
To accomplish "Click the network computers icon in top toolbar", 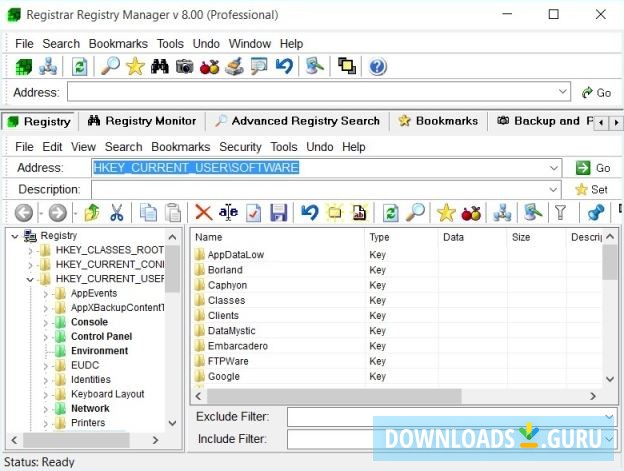I will [x=48, y=66].
